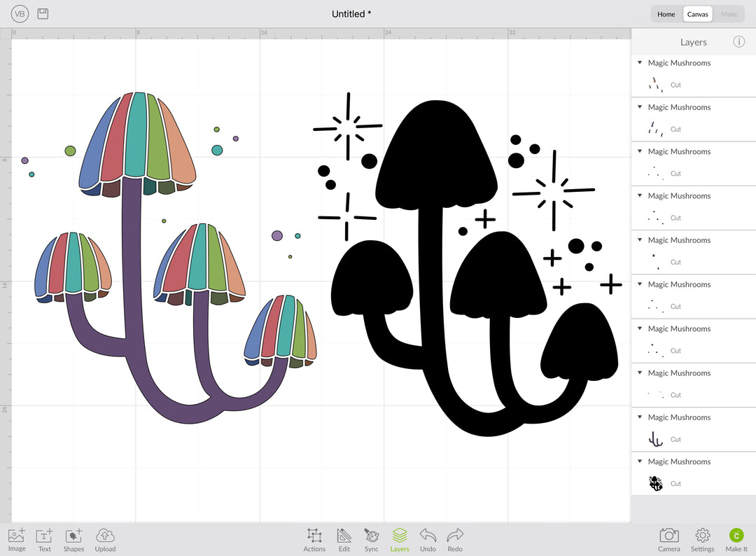This screenshot has width=756, height=556.
Task: Open canvas Settings gear
Action: pos(702,536)
